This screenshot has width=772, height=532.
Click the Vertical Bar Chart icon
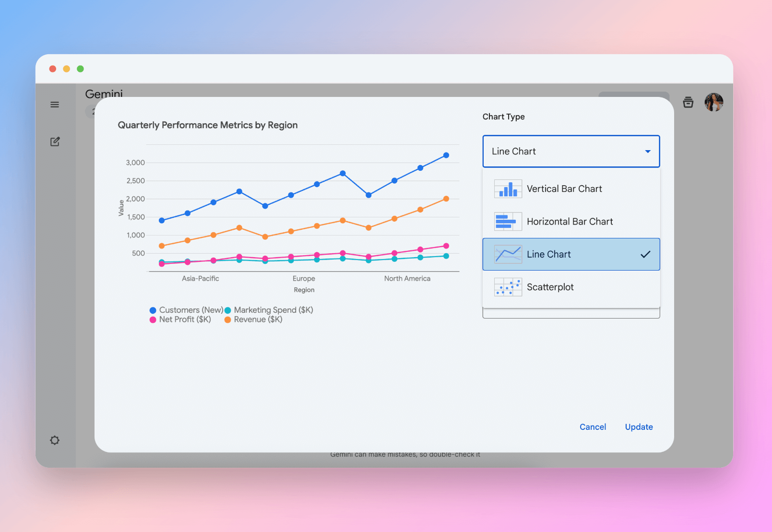(507, 189)
